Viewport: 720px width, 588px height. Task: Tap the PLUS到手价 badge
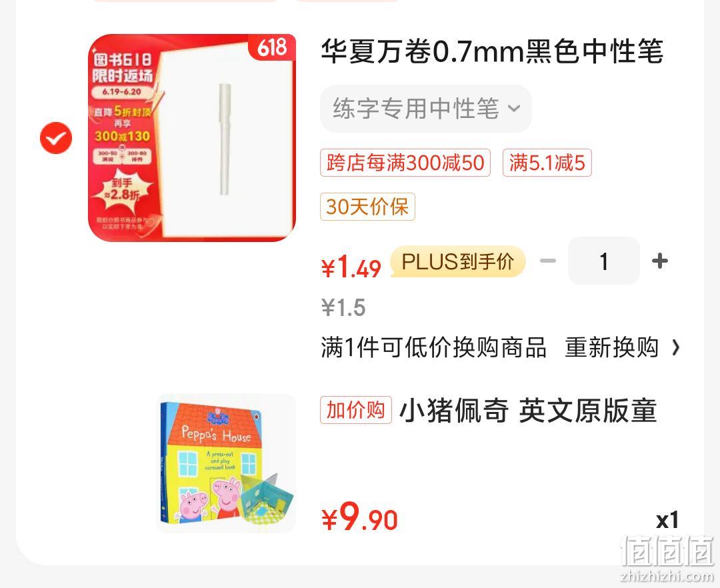pos(458,261)
